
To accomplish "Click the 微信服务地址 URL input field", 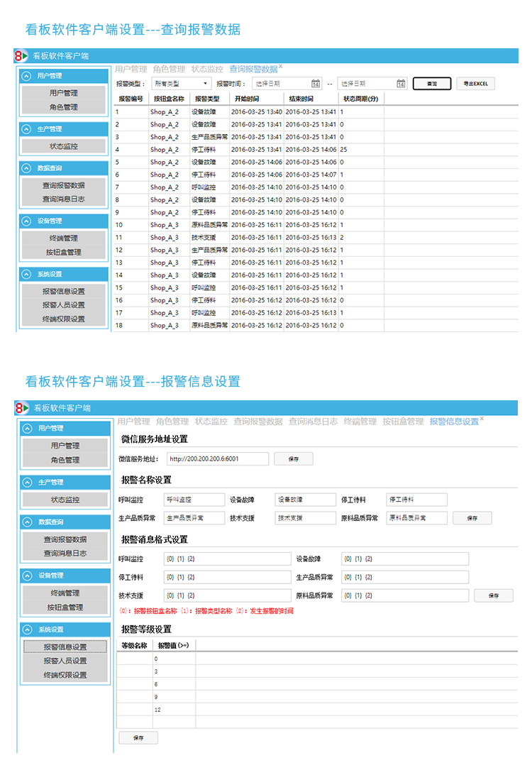I will [x=217, y=459].
